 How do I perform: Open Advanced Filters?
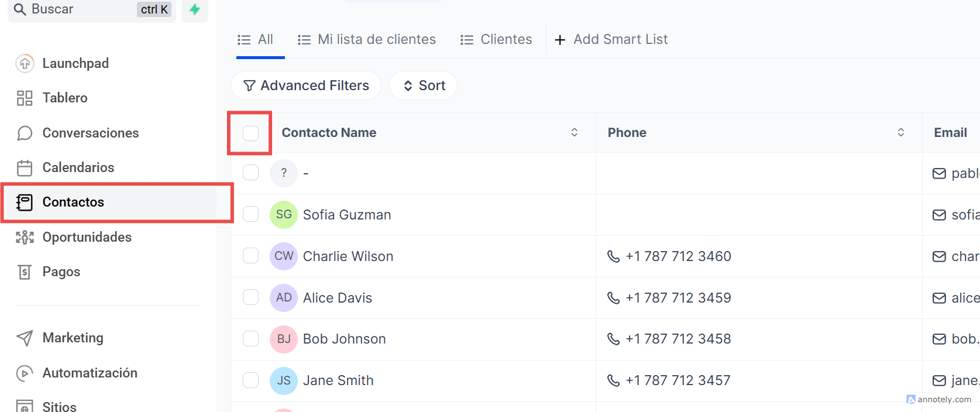click(x=306, y=85)
